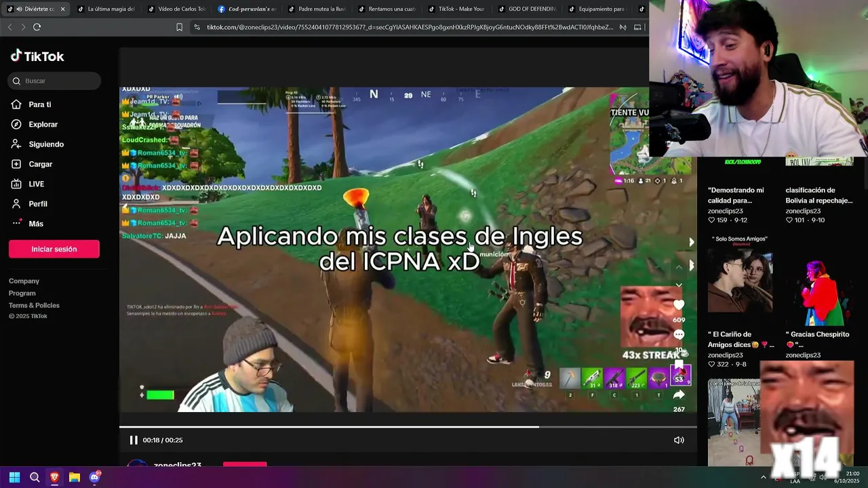Bookmark the page with the bookmark icon

(x=179, y=27)
